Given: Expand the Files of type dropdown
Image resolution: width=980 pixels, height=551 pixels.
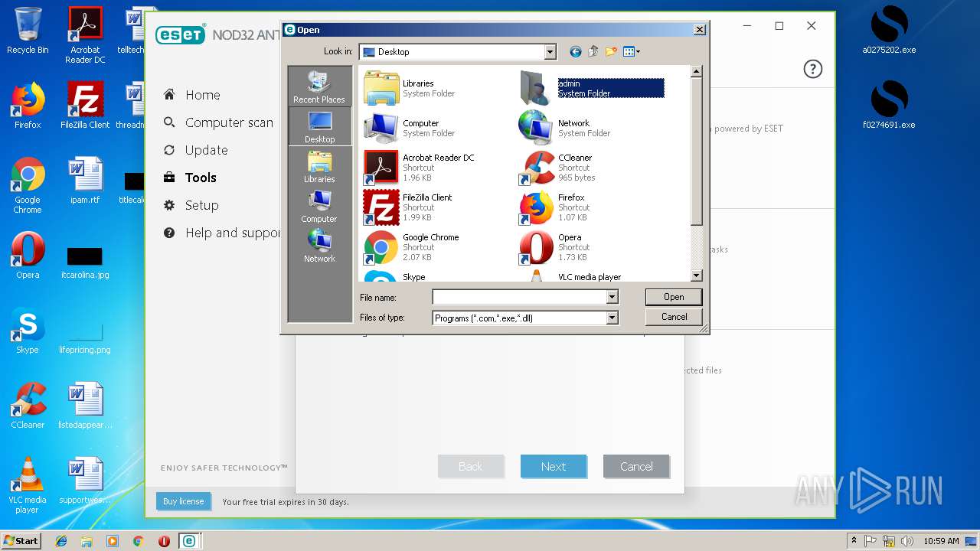Looking at the screenshot, I should coord(612,318).
